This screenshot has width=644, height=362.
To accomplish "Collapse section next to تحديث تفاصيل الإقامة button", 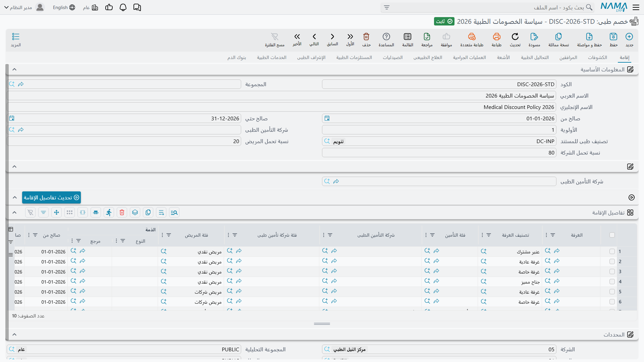I will pos(14,197).
